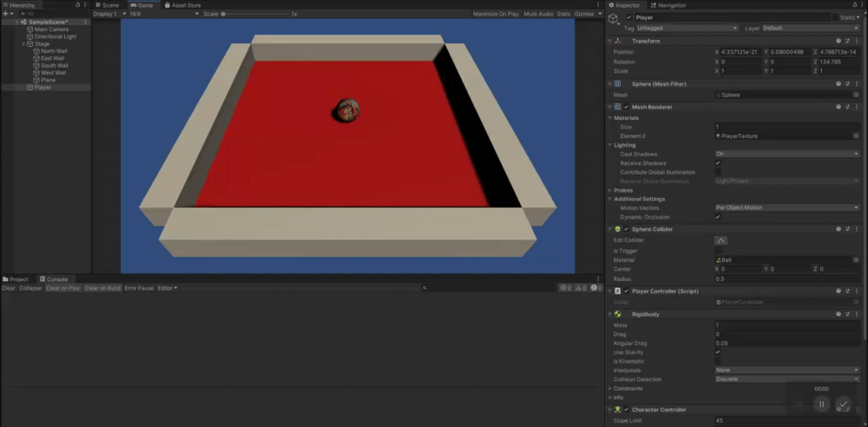The height and width of the screenshot is (427, 868).
Task: Click the console info message count icon
Action: pyautogui.click(x=596, y=288)
